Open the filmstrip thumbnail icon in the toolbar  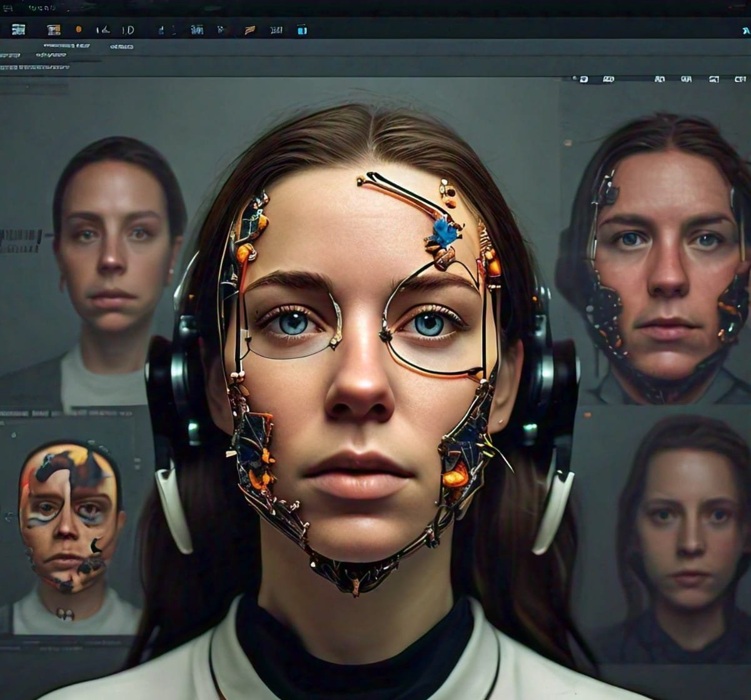pyautogui.click(x=53, y=29)
